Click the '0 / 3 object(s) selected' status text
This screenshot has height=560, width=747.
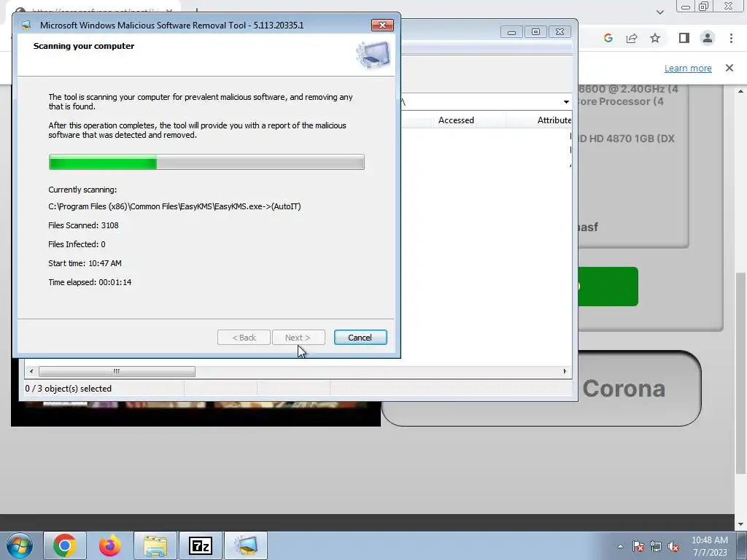point(69,389)
